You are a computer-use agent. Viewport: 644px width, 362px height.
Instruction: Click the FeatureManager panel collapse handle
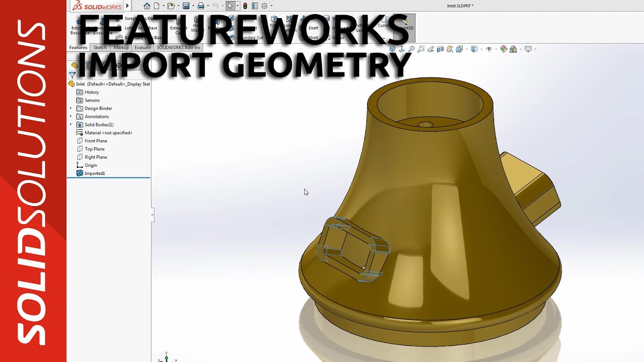point(152,215)
